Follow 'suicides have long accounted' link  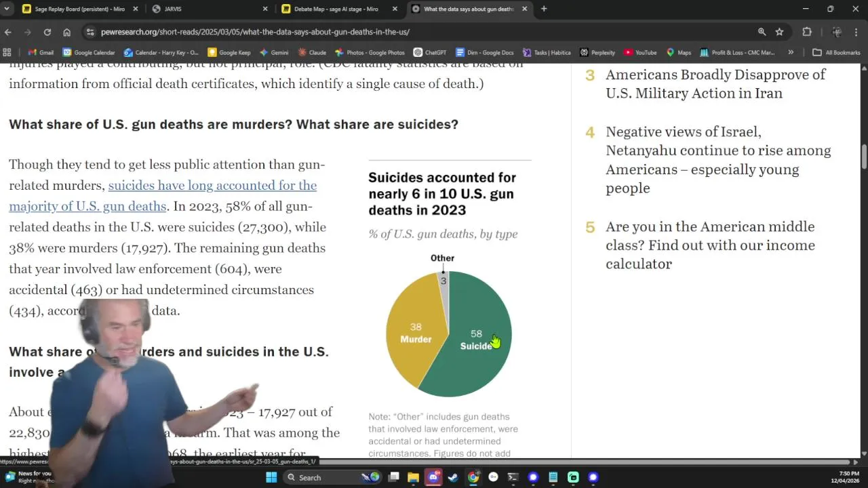click(x=163, y=195)
